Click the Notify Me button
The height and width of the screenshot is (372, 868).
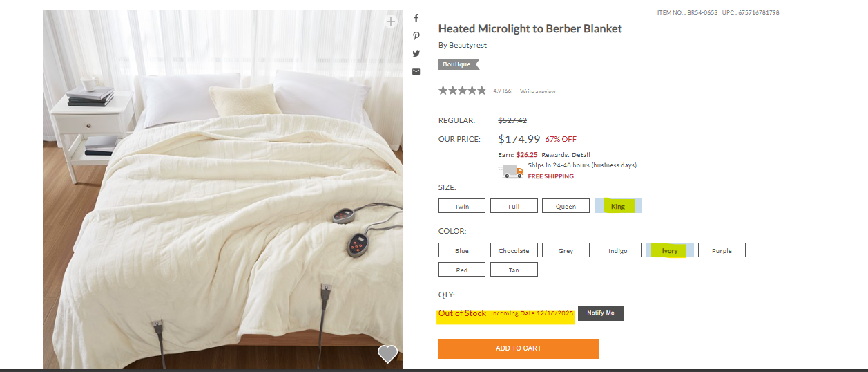[601, 313]
